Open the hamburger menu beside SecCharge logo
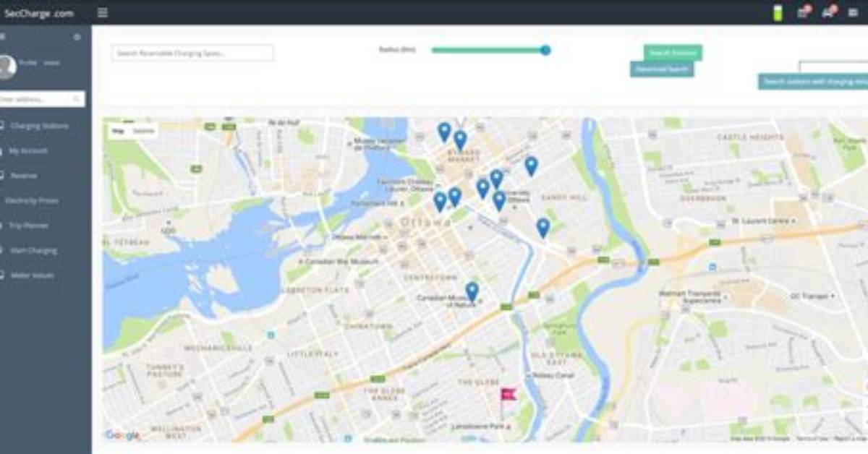The width and height of the screenshot is (868, 454). pos(103,12)
